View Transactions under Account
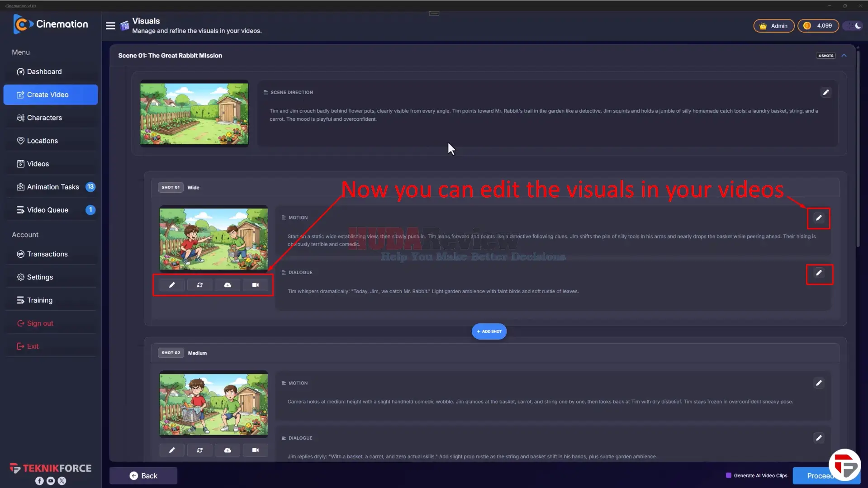The width and height of the screenshot is (868, 488). pos(51,254)
